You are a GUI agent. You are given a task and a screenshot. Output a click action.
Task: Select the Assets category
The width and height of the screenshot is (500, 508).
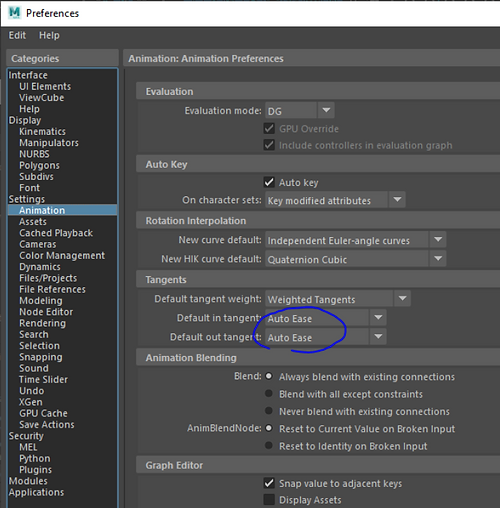33,222
